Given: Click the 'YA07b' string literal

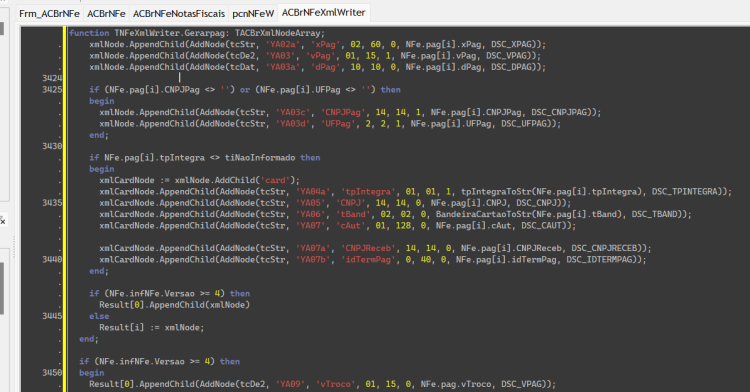Looking at the screenshot, I should pyautogui.click(x=313, y=260).
